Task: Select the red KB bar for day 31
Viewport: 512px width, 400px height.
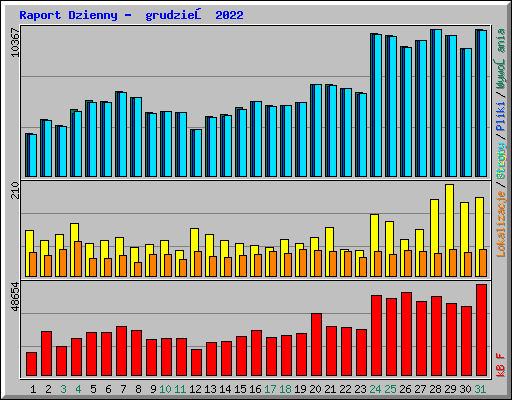Action: tap(481, 330)
